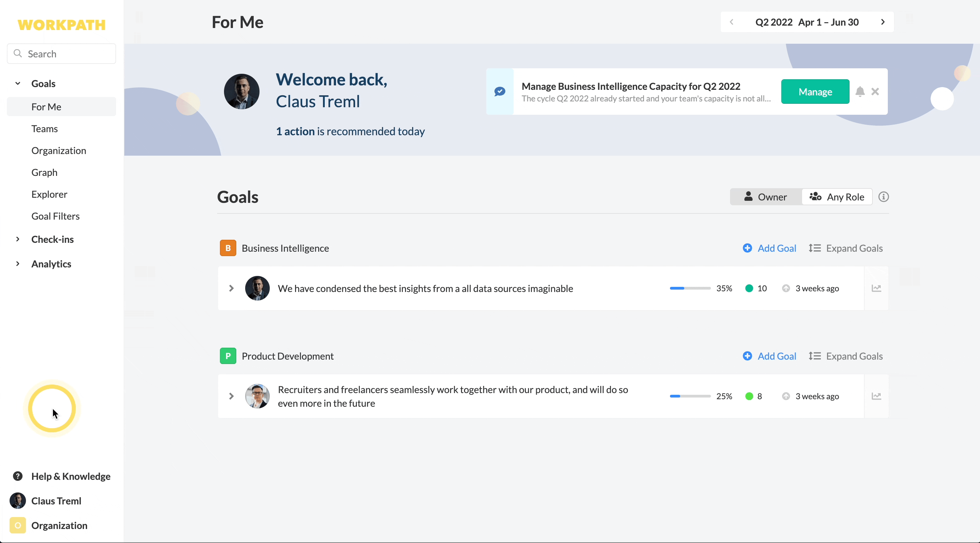Click the yellow Organization icon at sidebar bottom
The height and width of the screenshot is (543, 980).
(x=17, y=526)
